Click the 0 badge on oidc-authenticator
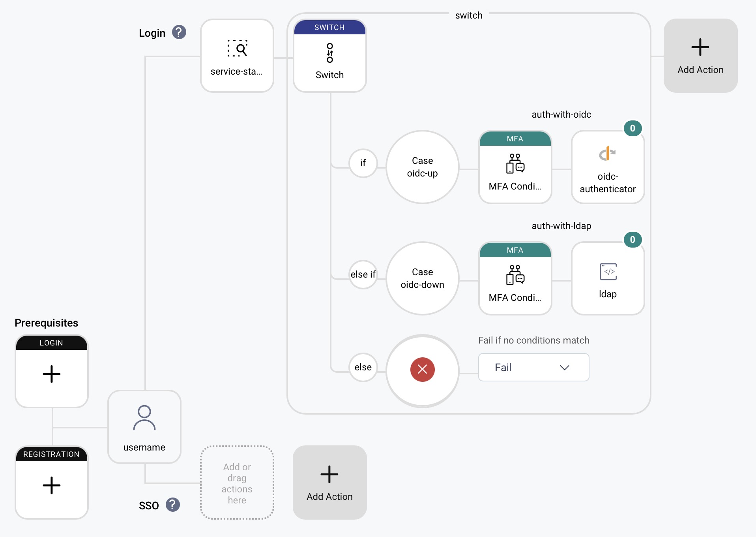This screenshot has height=537, width=756. 632,128
